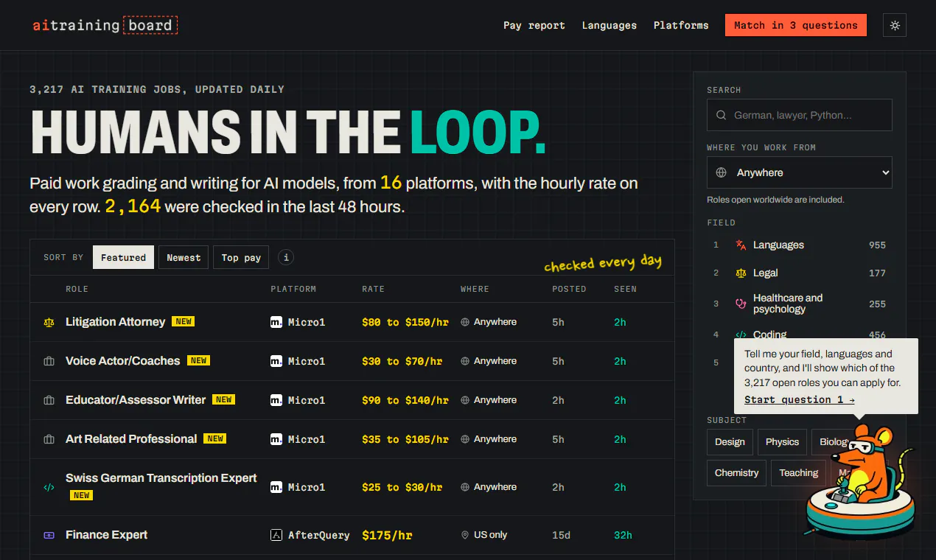Viewport: 936px width, 560px height.
Task: Click the icon beside Finance Expert
Action: [49, 535]
